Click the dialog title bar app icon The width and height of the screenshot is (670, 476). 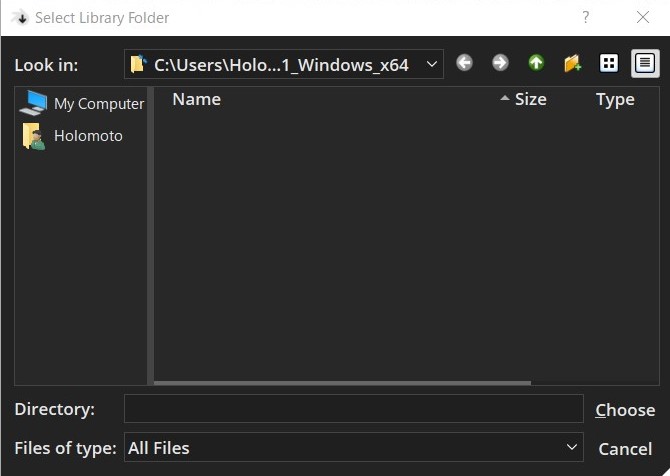click(x=19, y=18)
